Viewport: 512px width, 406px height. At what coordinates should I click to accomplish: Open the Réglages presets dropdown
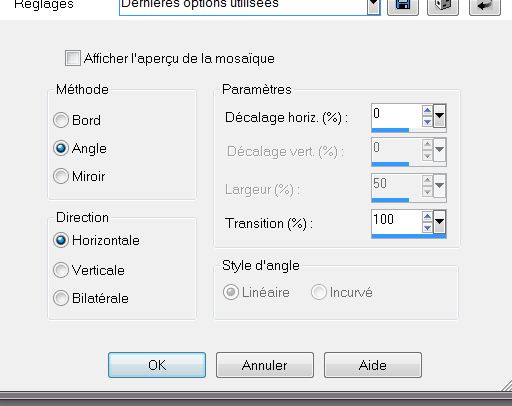click(373, 7)
